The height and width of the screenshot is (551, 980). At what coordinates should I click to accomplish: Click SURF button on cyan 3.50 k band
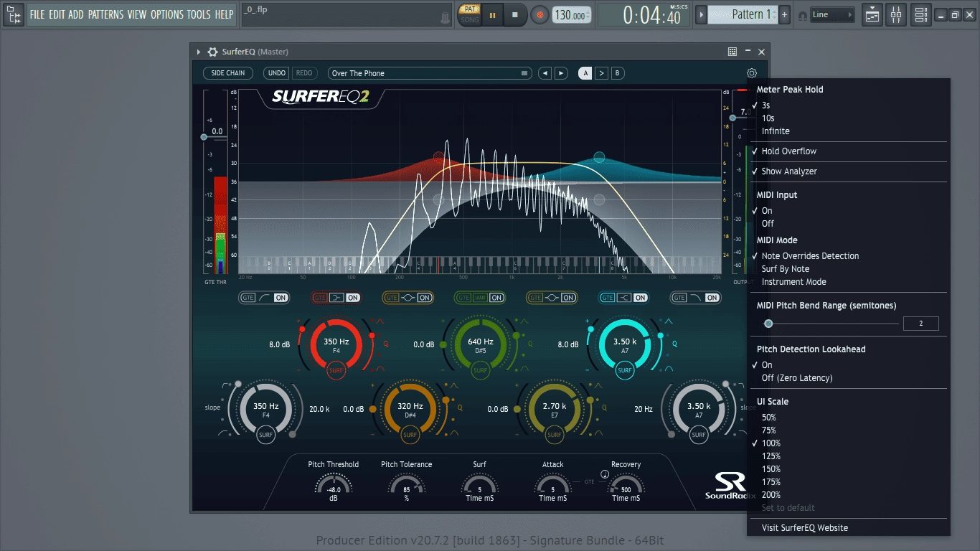click(625, 371)
